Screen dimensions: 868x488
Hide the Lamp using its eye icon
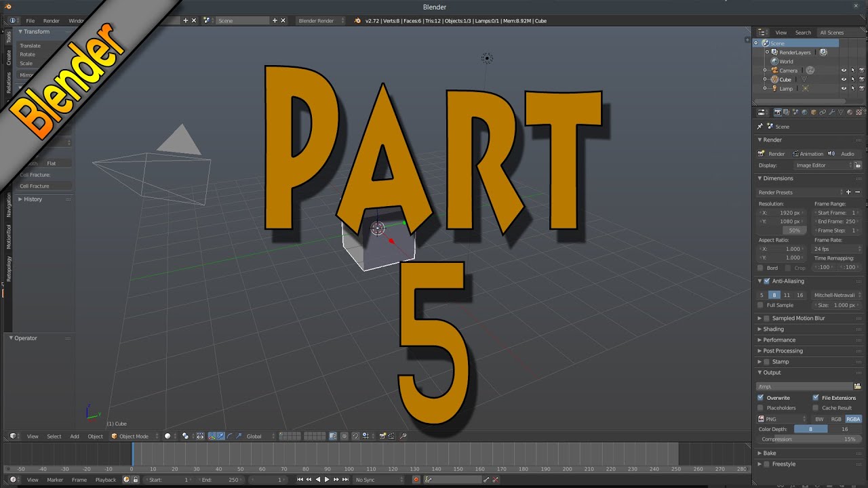[844, 88]
